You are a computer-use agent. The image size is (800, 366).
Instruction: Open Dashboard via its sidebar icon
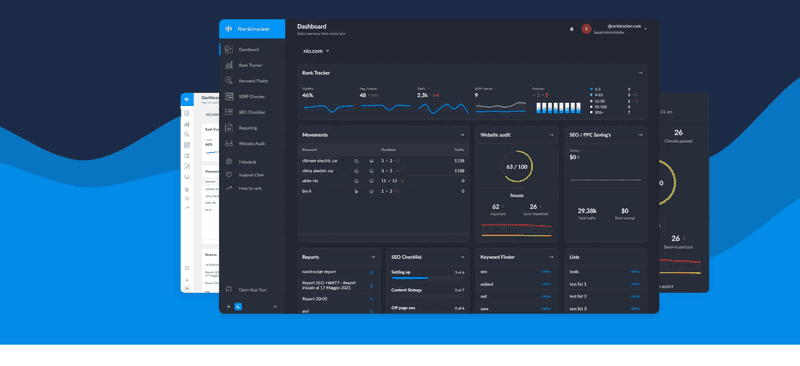pos(229,50)
